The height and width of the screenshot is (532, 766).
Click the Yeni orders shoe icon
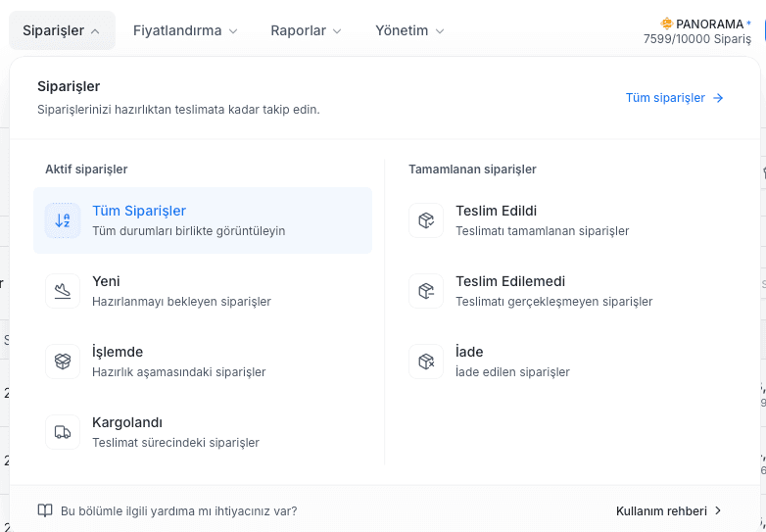click(63, 291)
